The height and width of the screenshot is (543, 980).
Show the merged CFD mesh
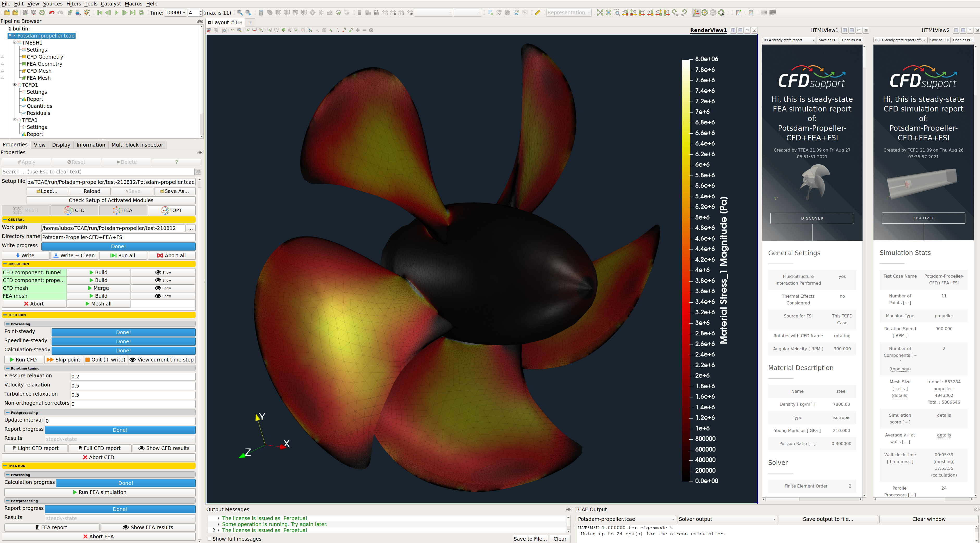point(163,288)
